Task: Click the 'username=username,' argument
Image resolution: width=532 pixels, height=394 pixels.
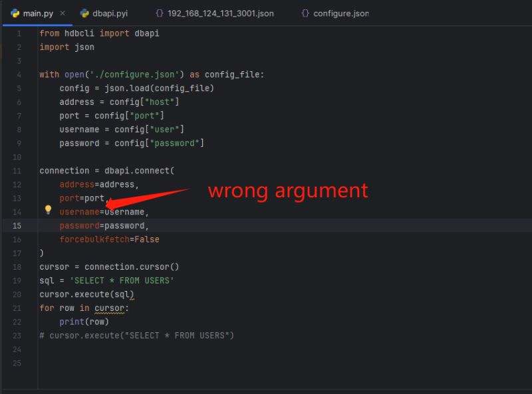Action: pyautogui.click(x=104, y=212)
